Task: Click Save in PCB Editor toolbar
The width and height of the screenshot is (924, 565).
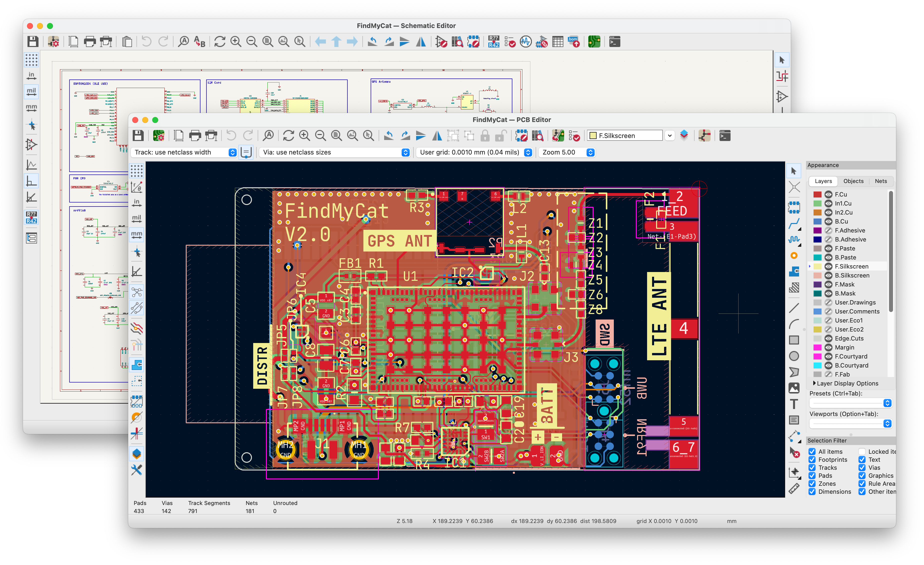Action: click(x=138, y=136)
